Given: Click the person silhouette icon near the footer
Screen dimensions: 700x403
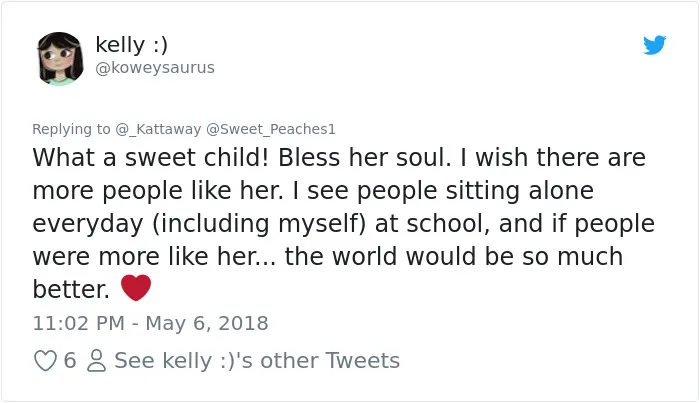Looking at the screenshot, I should [x=96, y=361].
